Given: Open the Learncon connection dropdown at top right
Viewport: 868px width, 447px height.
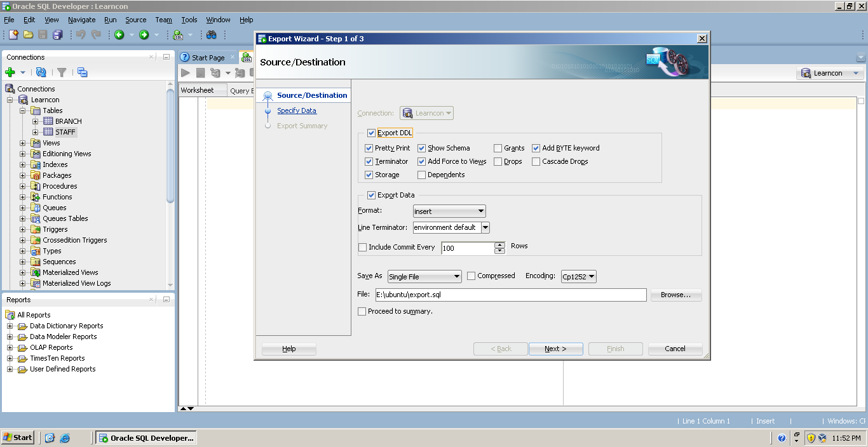Looking at the screenshot, I should coord(830,73).
